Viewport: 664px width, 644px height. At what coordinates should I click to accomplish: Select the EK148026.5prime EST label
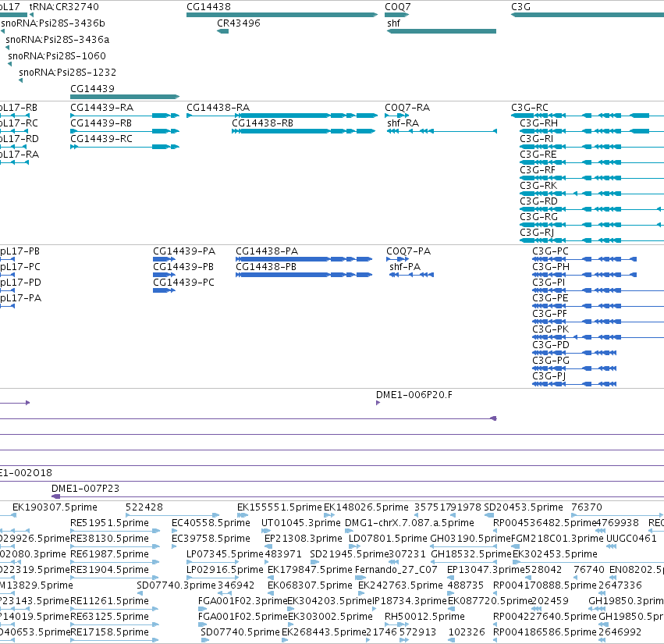coord(366,507)
